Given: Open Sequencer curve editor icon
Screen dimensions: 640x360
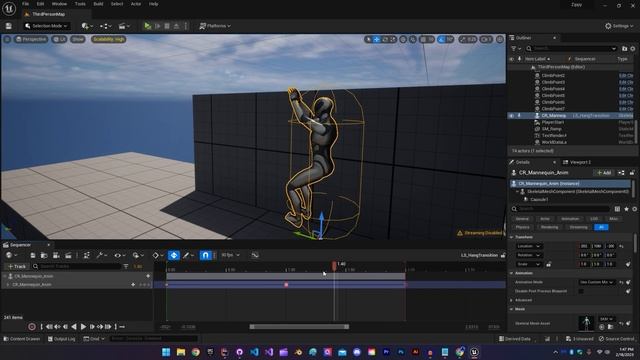Looking at the screenshot, I should [255, 255].
